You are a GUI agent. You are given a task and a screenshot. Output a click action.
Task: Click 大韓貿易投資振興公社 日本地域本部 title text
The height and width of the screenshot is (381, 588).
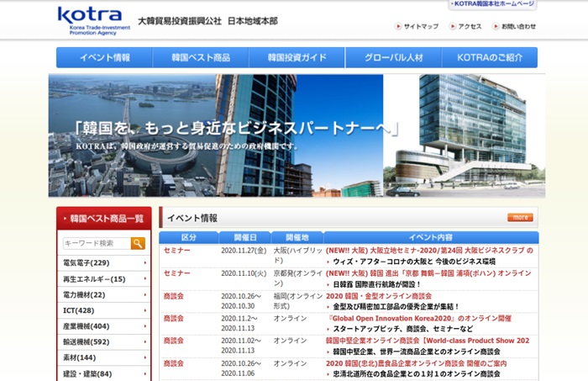pos(207,21)
